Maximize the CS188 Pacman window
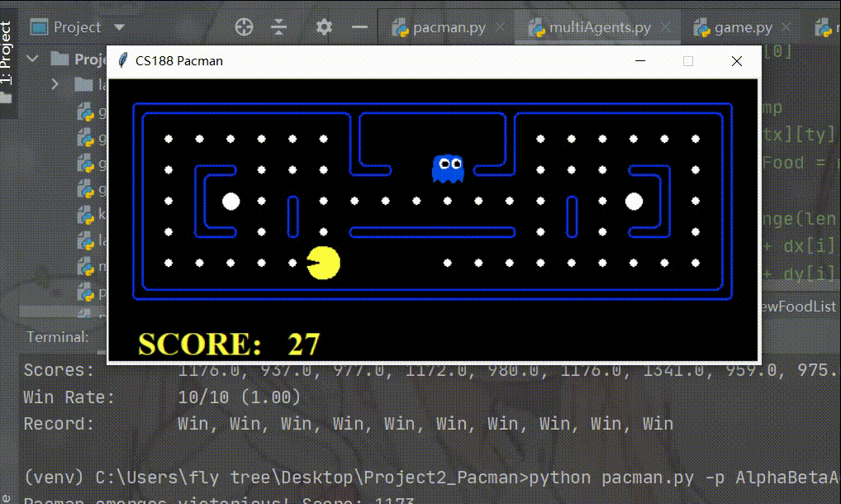The height and width of the screenshot is (504, 841). (x=688, y=60)
